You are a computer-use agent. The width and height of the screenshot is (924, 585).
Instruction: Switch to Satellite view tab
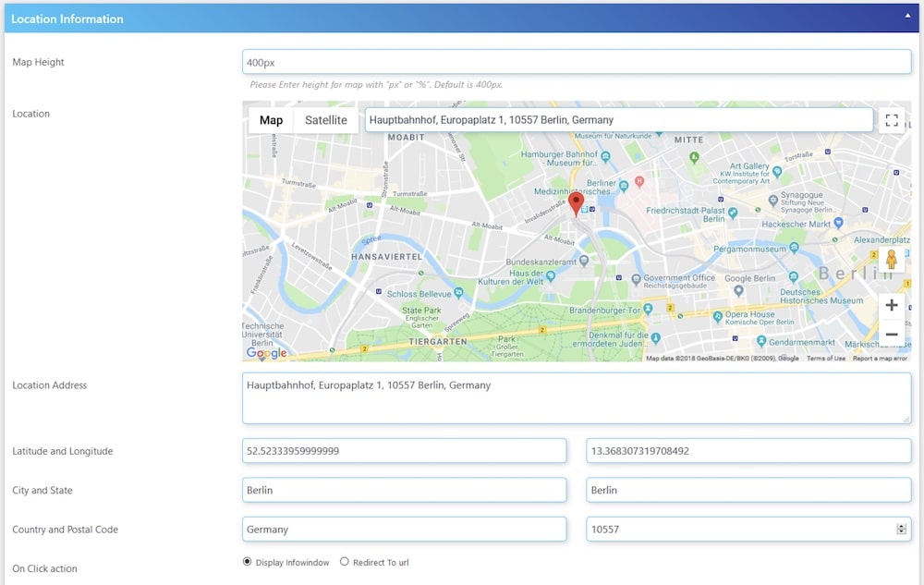tap(326, 120)
